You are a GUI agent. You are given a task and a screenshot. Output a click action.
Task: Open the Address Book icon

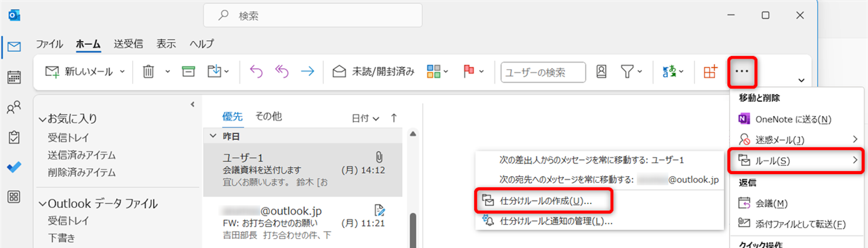(x=601, y=71)
